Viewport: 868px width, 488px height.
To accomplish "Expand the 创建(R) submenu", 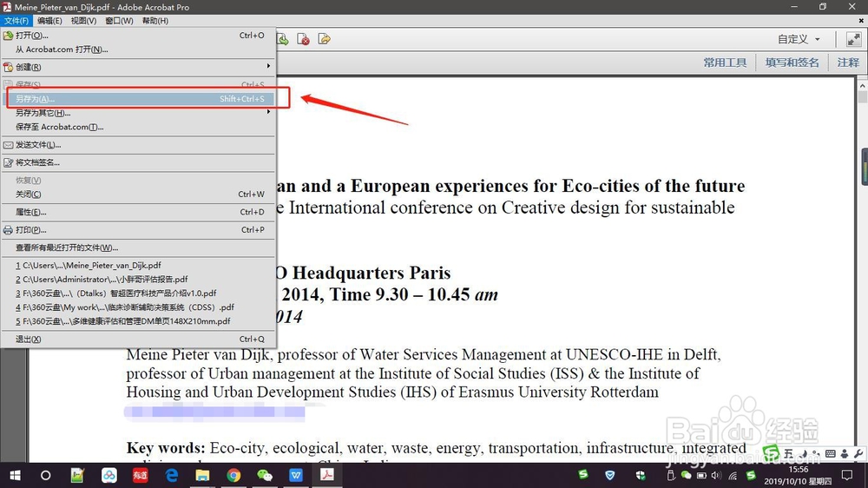I will pos(138,67).
